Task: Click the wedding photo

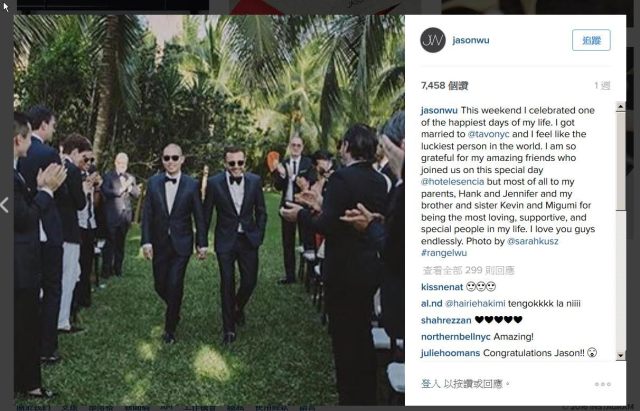Action: tap(209, 210)
